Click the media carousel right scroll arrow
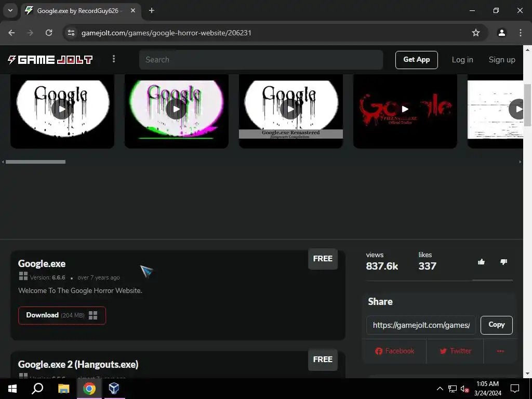This screenshot has height=399, width=532. [x=520, y=162]
